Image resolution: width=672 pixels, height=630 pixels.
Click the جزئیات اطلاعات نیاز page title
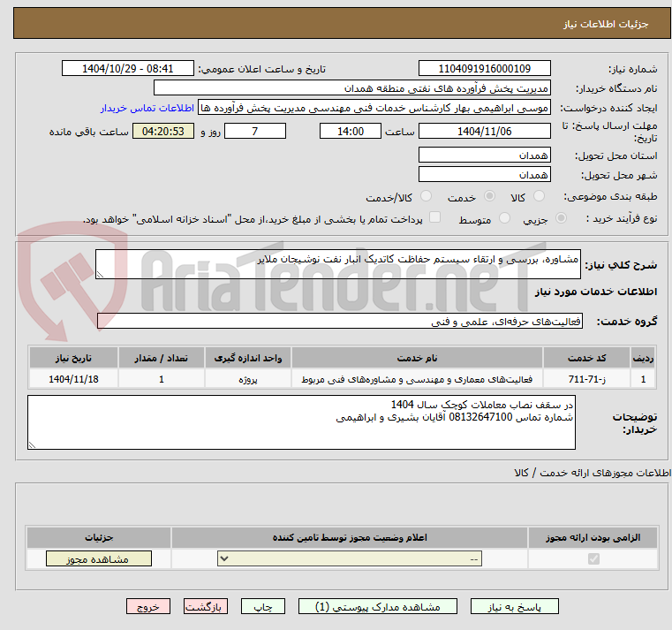tap(606, 25)
